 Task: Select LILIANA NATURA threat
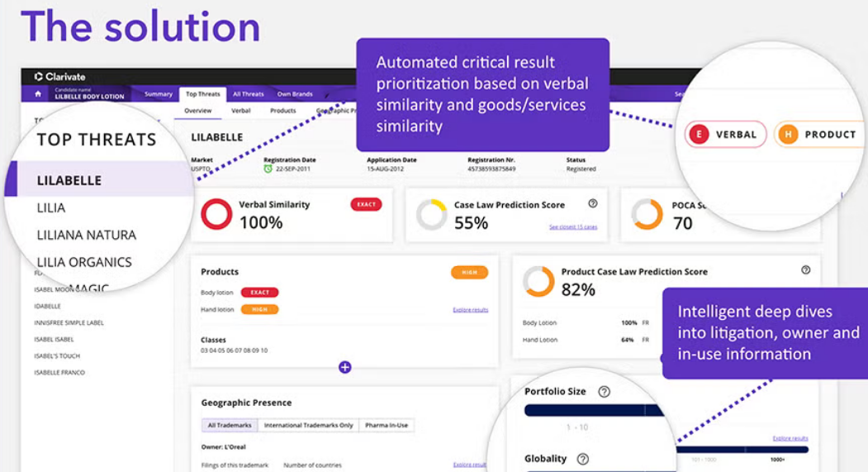tap(87, 235)
